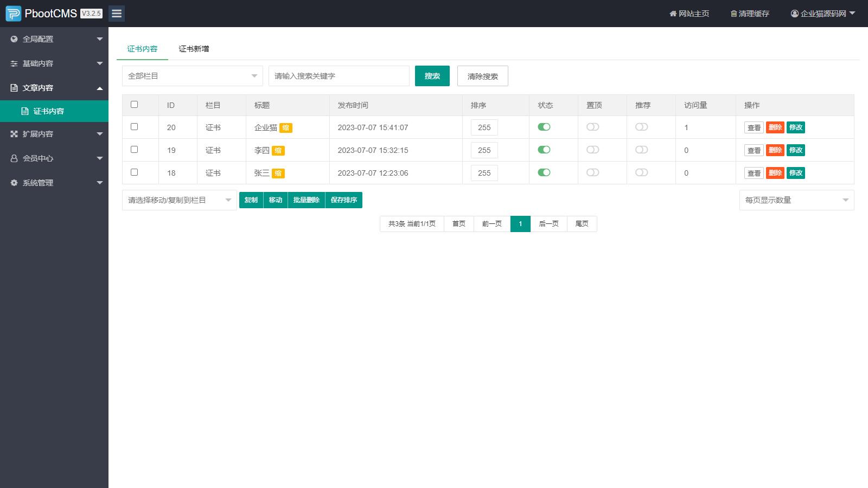Switch to the 证书新增 tab

(x=194, y=49)
